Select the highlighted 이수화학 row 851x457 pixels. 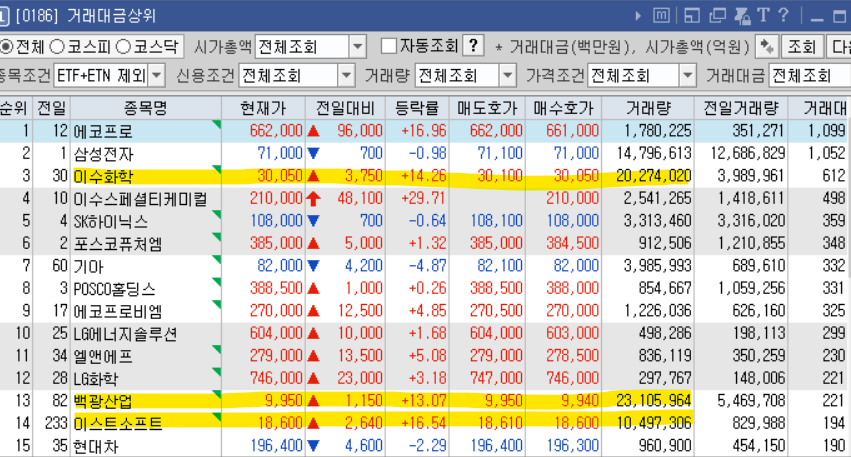tap(426, 176)
